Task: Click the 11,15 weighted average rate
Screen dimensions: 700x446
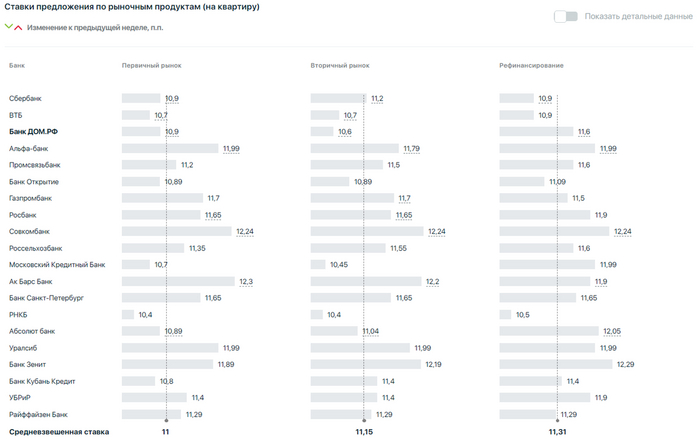Action: [363, 432]
